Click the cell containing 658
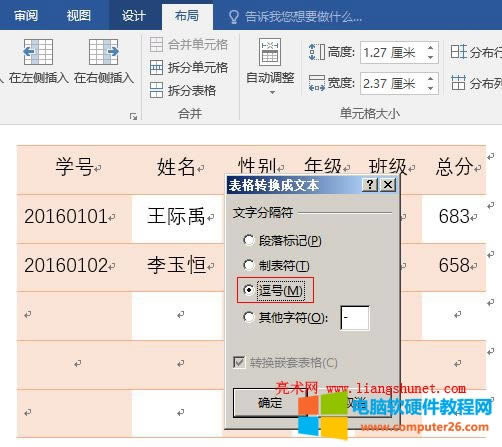 pos(454,267)
